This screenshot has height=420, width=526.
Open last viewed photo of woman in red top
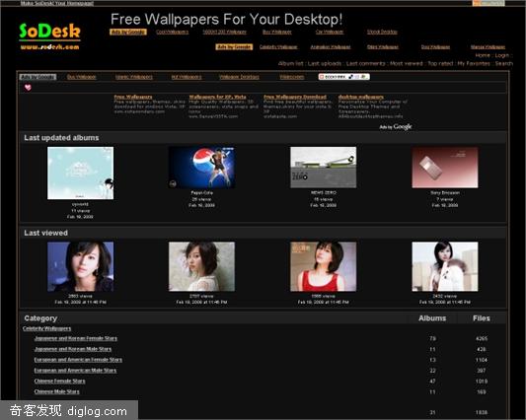tap(324, 266)
